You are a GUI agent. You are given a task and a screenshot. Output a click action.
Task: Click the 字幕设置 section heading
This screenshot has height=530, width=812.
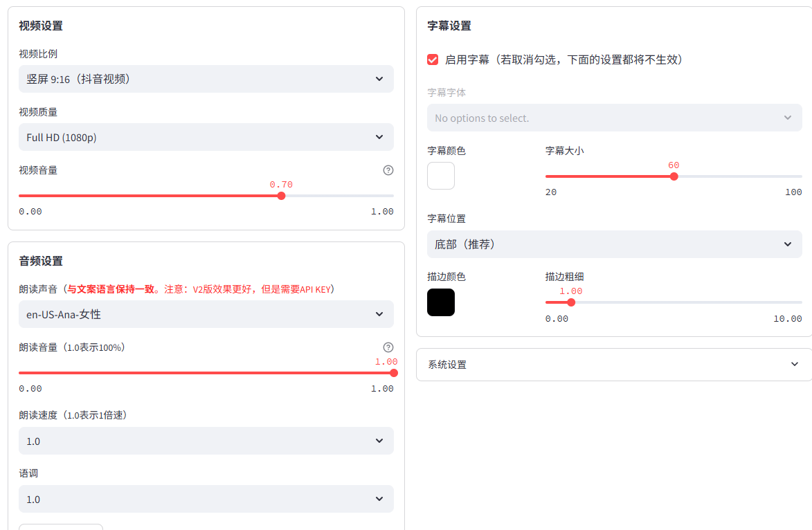click(x=449, y=26)
